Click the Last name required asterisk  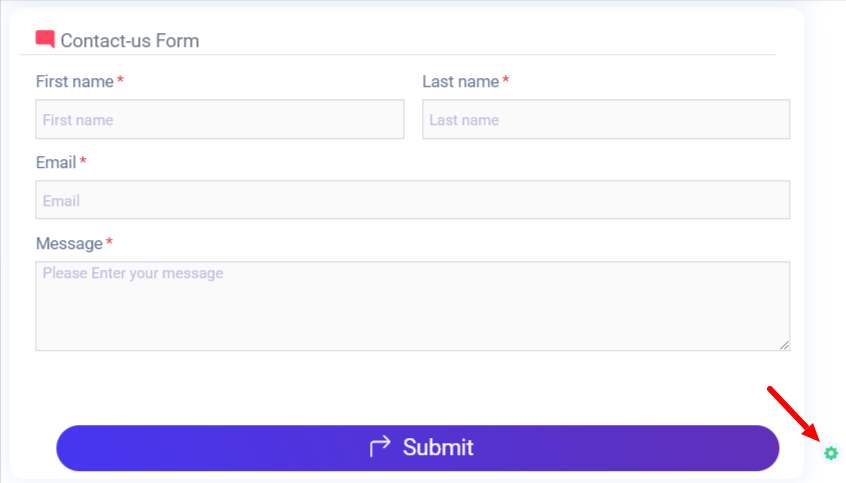(x=506, y=81)
